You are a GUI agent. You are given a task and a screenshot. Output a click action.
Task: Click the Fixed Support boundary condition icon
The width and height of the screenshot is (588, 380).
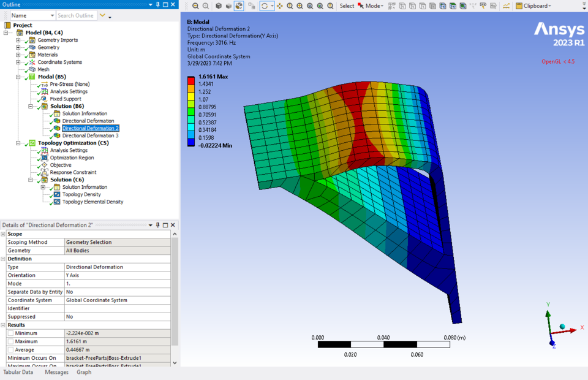pyautogui.click(x=45, y=99)
